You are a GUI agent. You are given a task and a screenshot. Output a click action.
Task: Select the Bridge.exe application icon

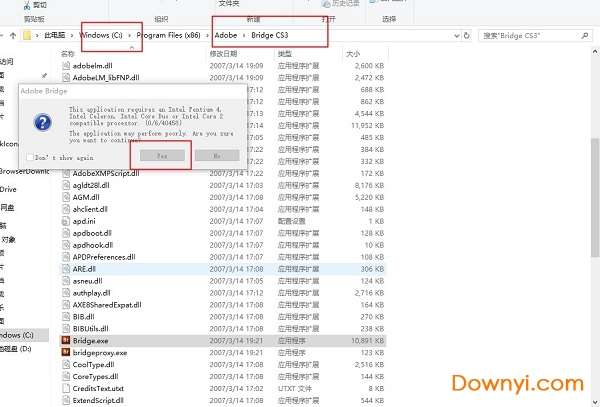click(x=66, y=340)
